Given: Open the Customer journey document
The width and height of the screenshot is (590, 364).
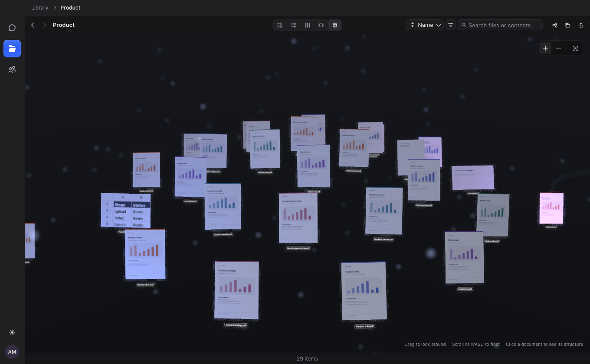Looking at the screenshot, I should point(354,148).
